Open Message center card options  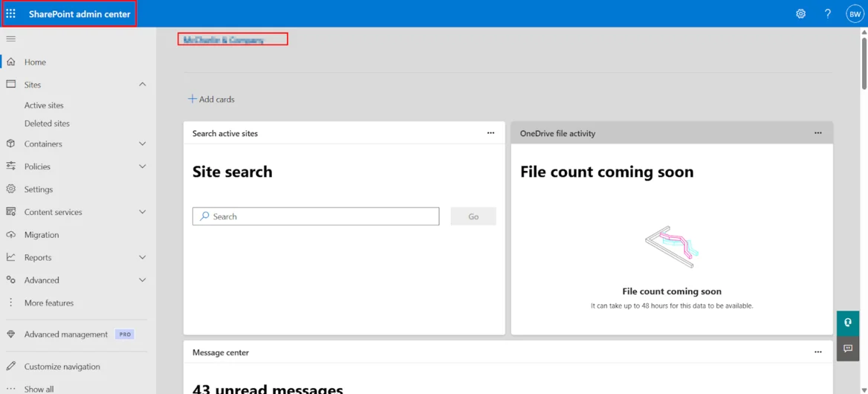(818, 352)
